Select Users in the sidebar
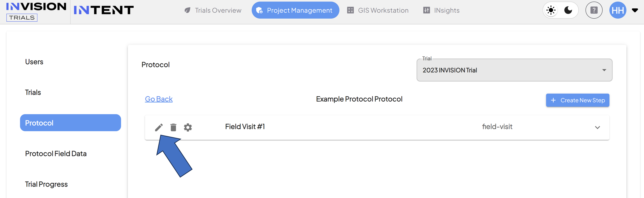 [34, 62]
